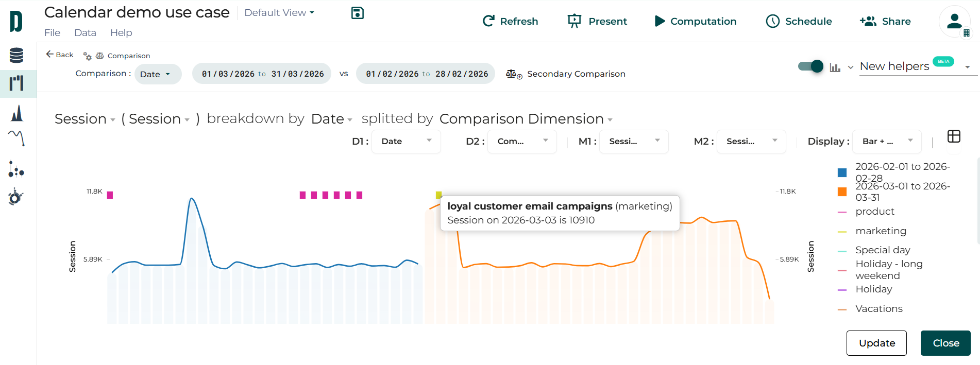Click the Update button
This screenshot has width=980, height=365.
point(876,343)
